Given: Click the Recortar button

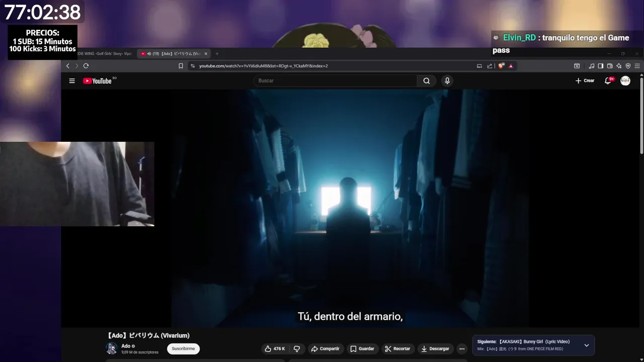Looking at the screenshot, I should [x=397, y=349].
